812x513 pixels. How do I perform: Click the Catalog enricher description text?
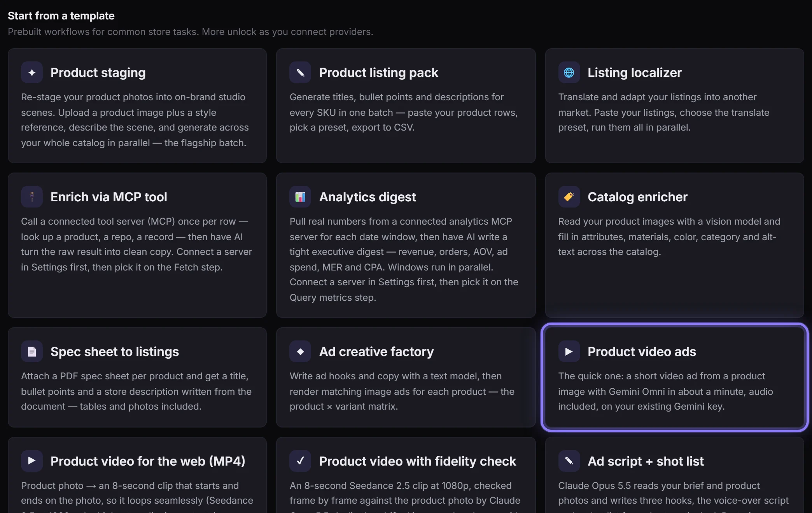click(x=669, y=237)
